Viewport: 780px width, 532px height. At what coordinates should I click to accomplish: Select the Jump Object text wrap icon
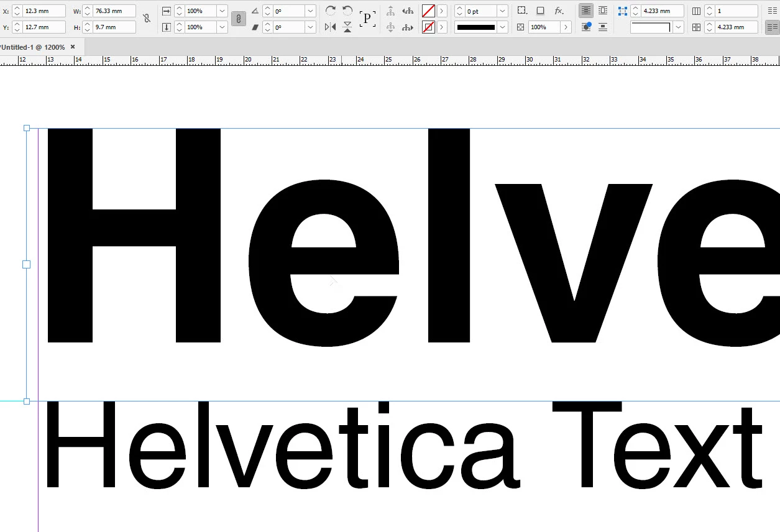[x=603, y=27]
